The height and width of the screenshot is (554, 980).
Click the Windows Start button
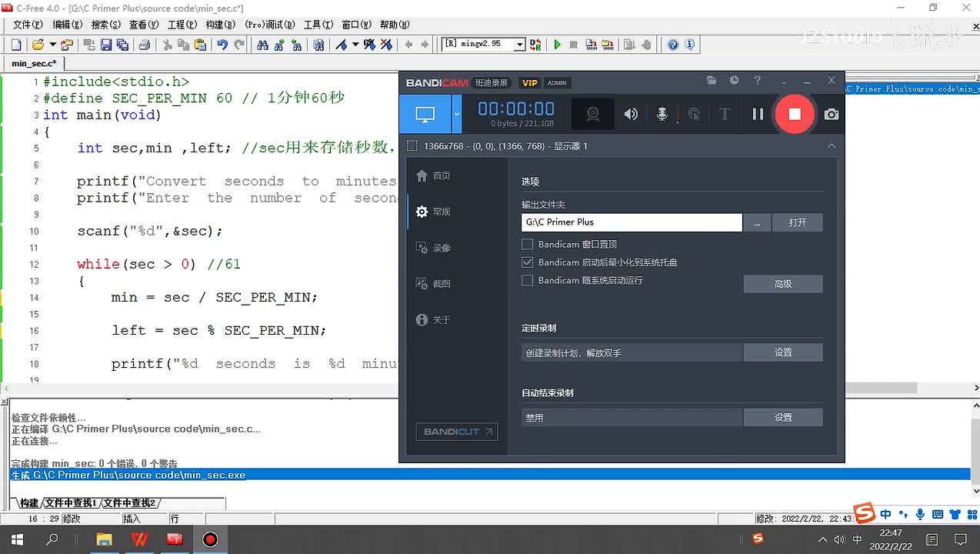point(16,539)
